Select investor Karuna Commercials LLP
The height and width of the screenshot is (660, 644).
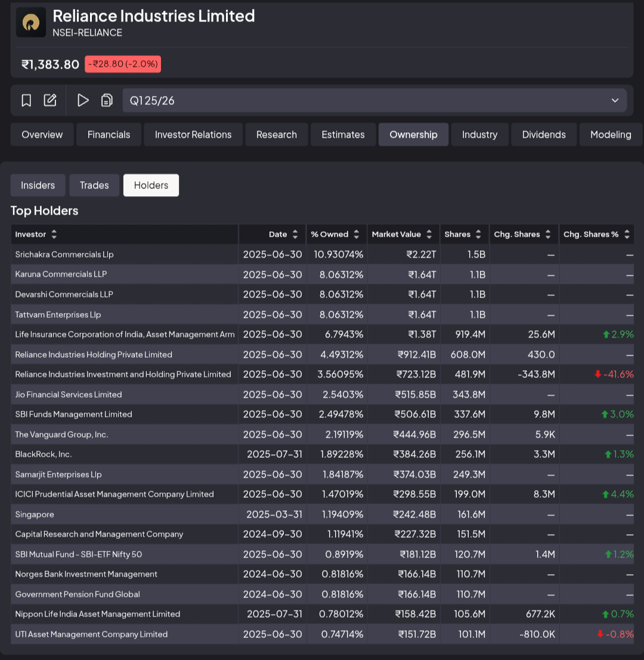[61, 274]
